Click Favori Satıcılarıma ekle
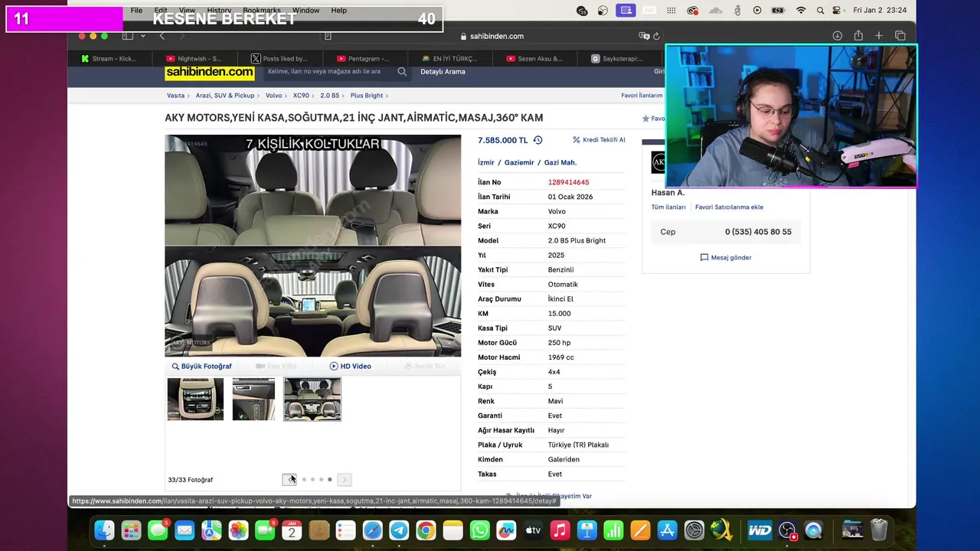 (x=729, y=207)
